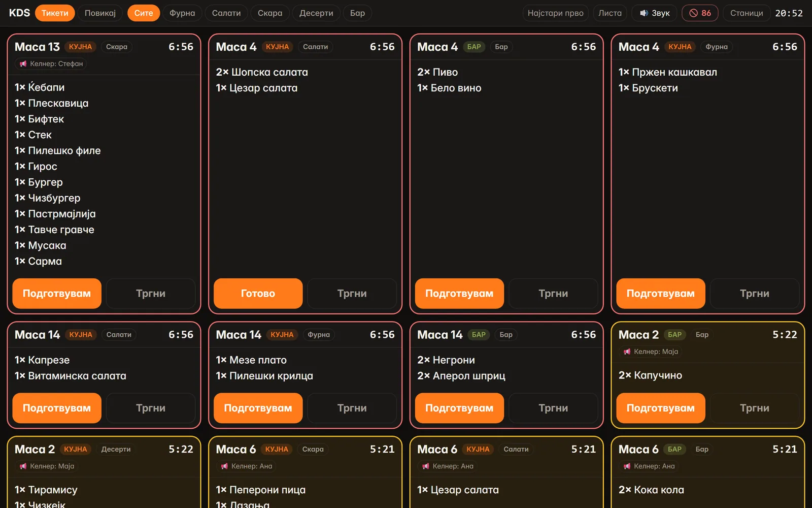The image size is (812, 508).
Task: Click the Пастрмајлија item on Маса 13
Action: pos(55,214)
